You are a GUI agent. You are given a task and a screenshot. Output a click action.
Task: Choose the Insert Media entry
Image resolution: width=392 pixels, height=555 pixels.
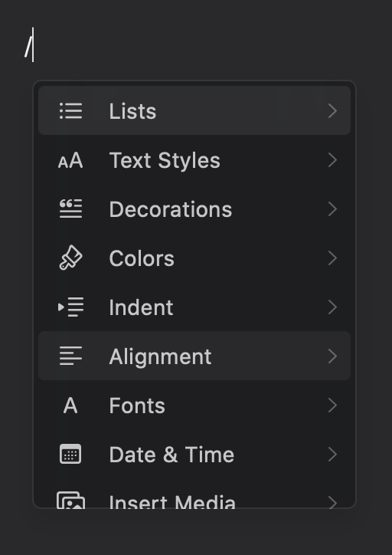coord(194,500)
